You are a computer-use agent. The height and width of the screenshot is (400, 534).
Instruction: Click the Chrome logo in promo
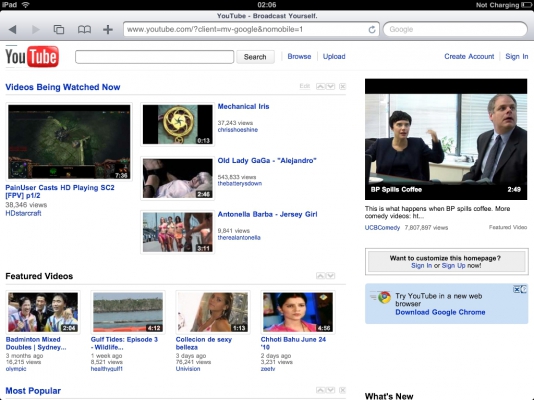click(x=384, y=298)
